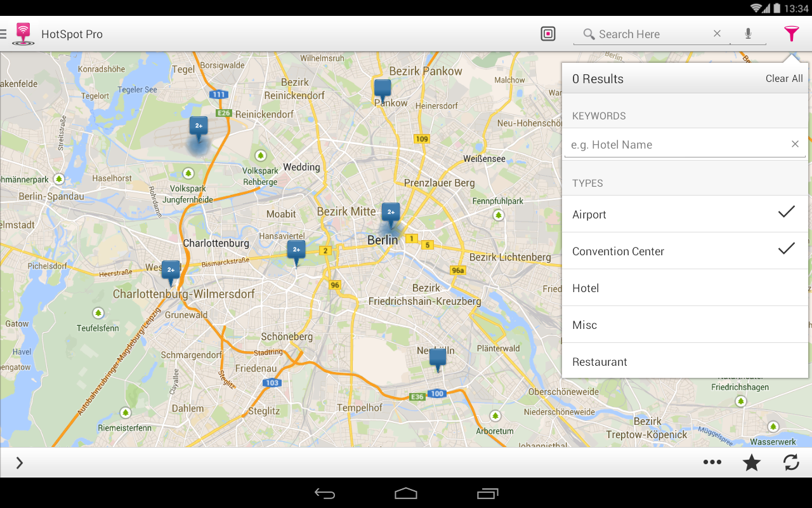
Task: Tap the Riemeisterfenn park tree icon
Action: (x=125, y=413)
